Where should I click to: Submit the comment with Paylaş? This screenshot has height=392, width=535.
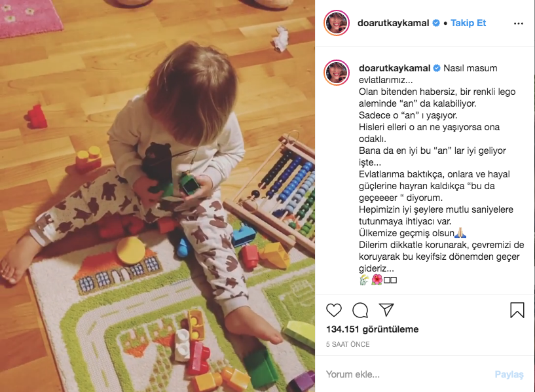[509, 374]
